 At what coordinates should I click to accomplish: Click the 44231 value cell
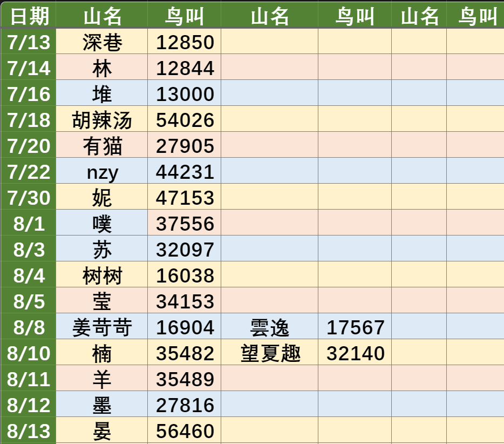185,171
